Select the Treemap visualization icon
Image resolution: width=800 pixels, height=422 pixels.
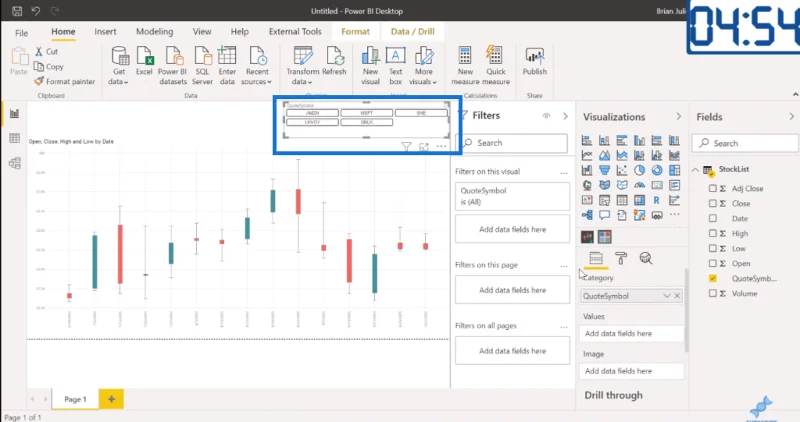(674, 170)
